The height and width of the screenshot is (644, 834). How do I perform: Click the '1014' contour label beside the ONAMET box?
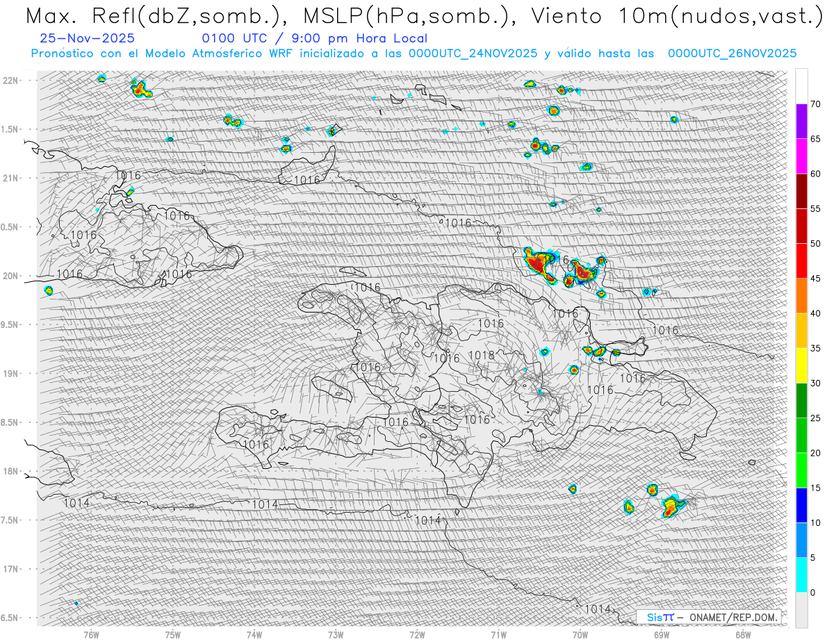598,609
